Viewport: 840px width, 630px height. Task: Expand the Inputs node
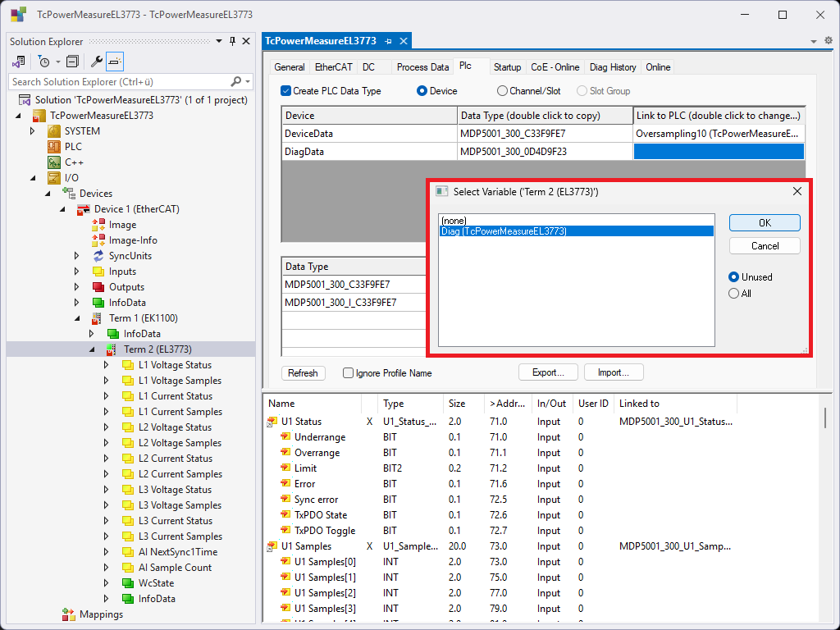point(77,272)
